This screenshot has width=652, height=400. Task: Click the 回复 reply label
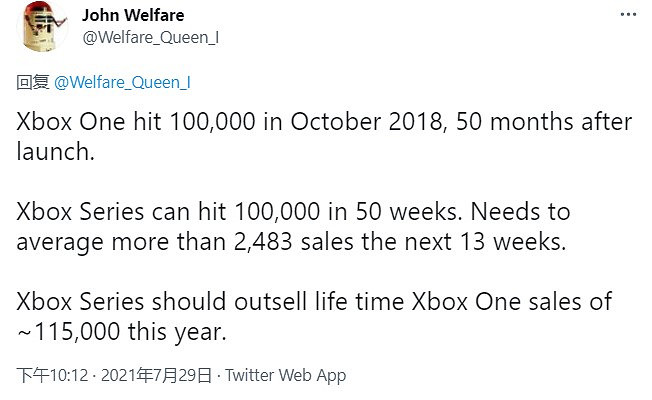point(31,83)
